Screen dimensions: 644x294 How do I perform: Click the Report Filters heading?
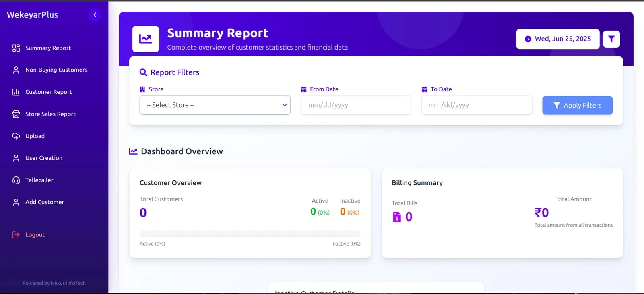(175, 72)
